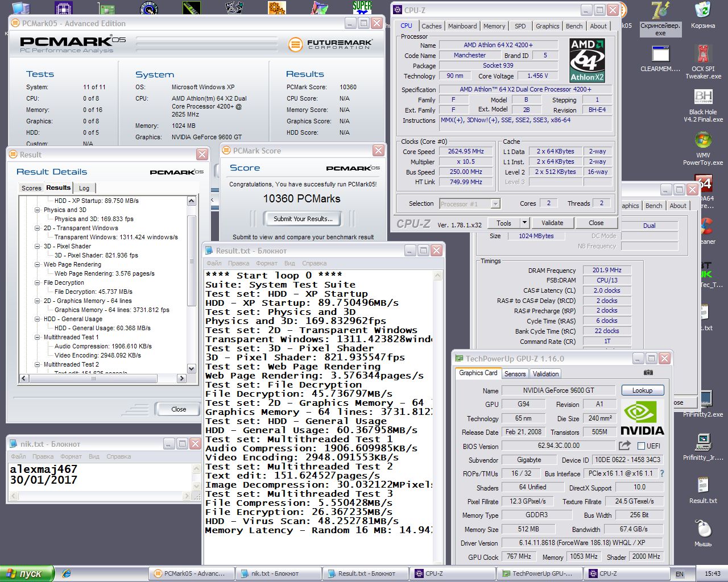Collapse Web Page Rendering node
This screenshot has height=582, width=728.
(37, 264)
